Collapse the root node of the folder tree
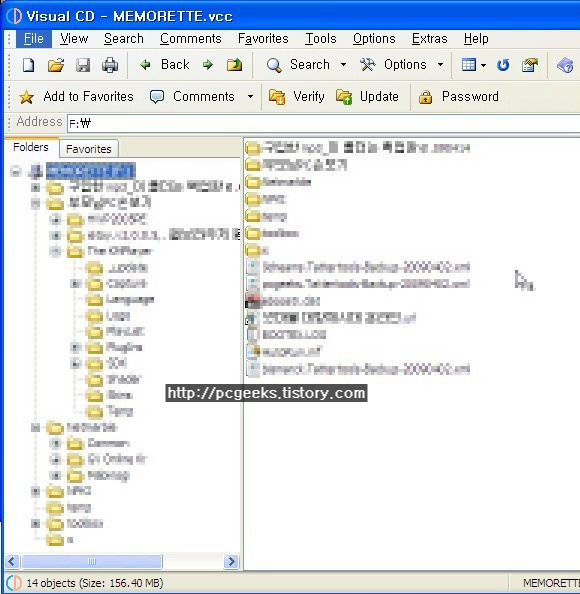This screenshot has height=594, width=580. (x=16, y=172)
